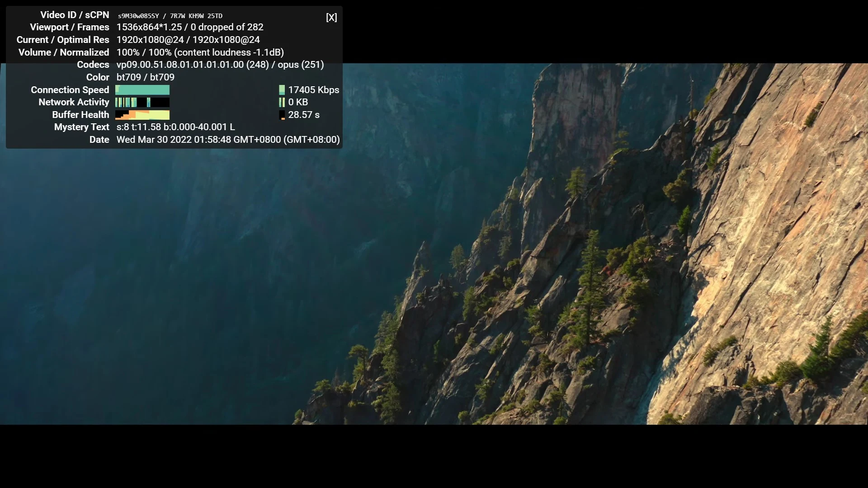Click the Connection Speed bar graph

point(142,90)
